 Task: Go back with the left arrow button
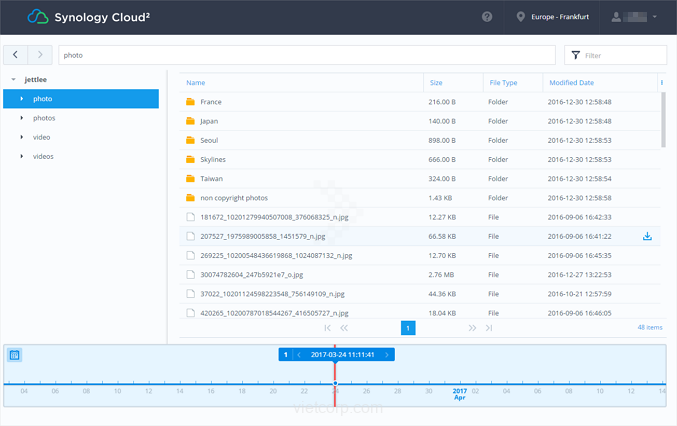coord(16,55)
